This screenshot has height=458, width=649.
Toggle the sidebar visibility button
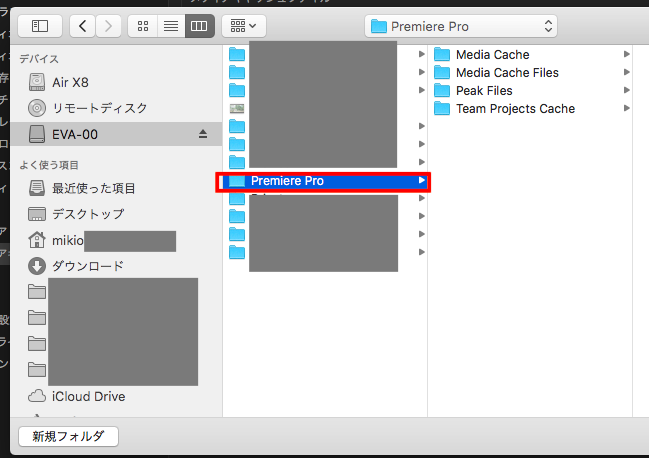(40, 26)
